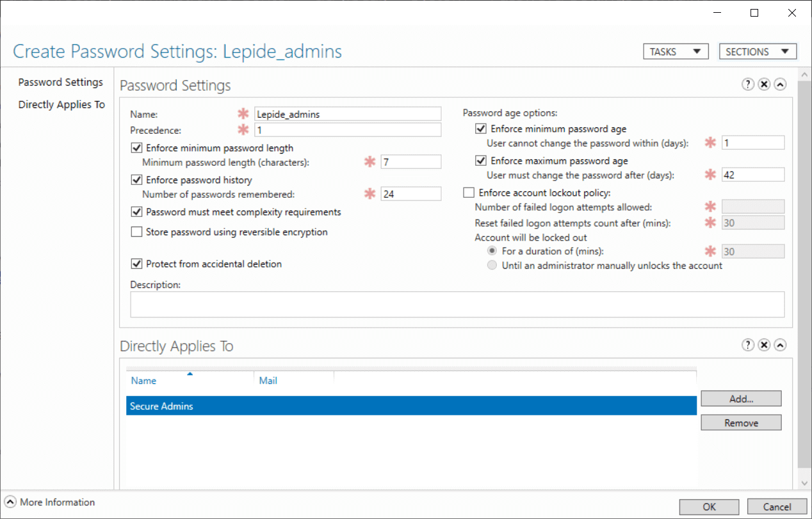Collapse the Directly Applies To section
Screen dimensions: 812x519
780,345
